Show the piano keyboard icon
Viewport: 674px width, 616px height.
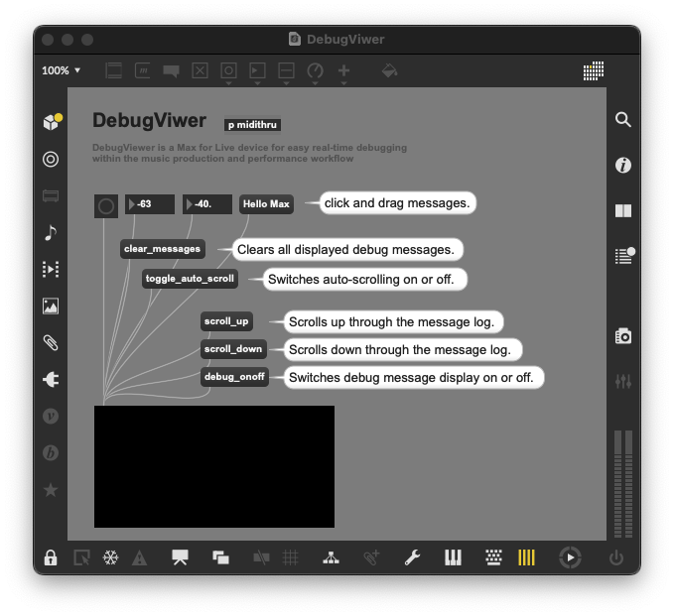[453, 557]
